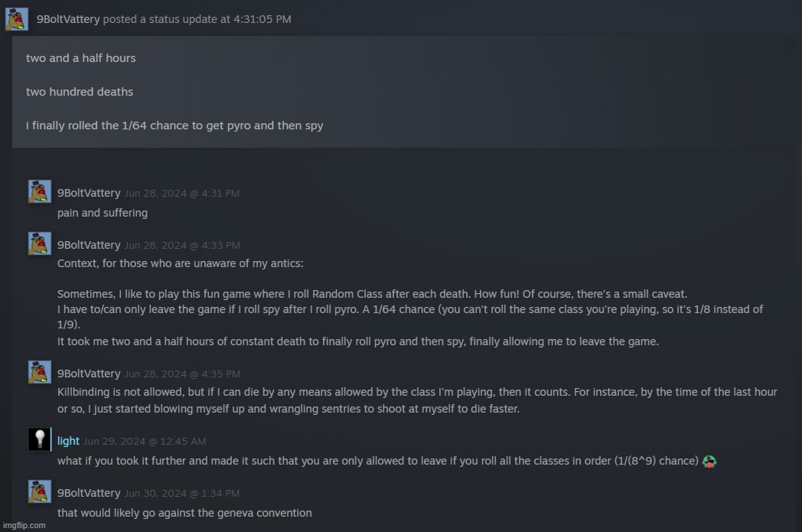
Task: Click the 9BoltVattery avatar beside the status update header
Action: 17,18
